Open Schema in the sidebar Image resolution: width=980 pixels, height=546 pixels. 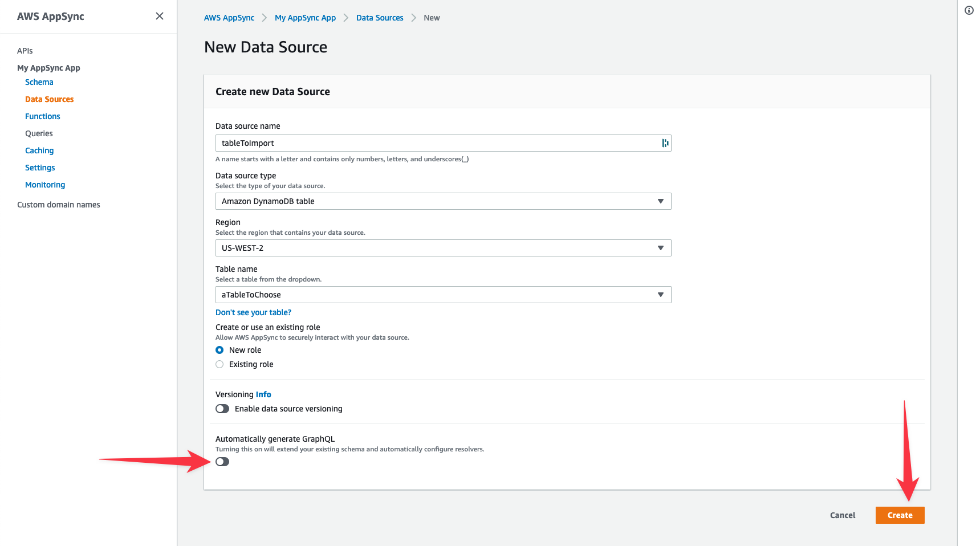tap(39, 82)
